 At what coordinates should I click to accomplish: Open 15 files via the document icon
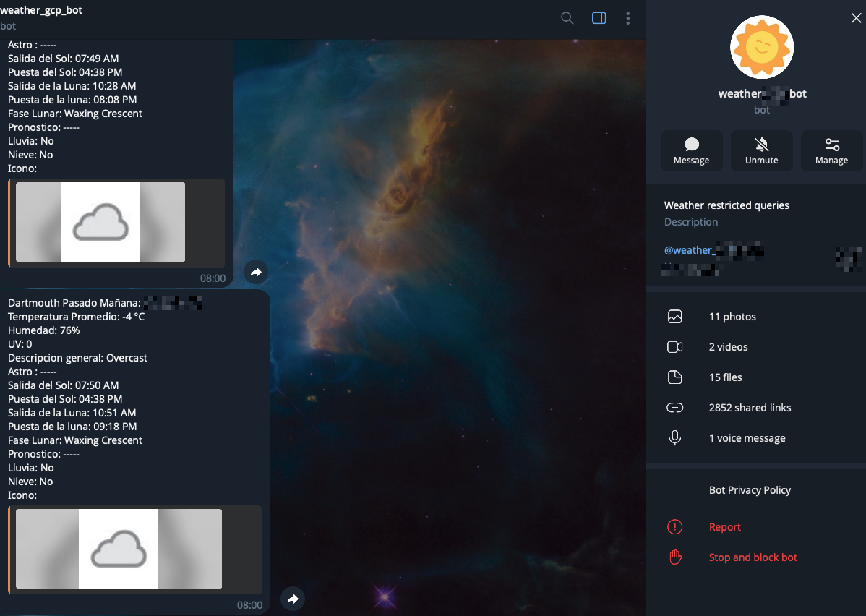(674, 377)
